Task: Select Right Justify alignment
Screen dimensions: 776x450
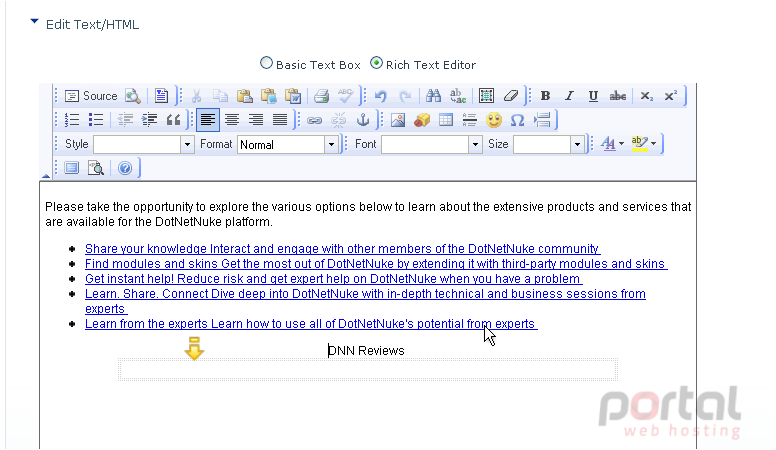Action: tap(256, 120)
